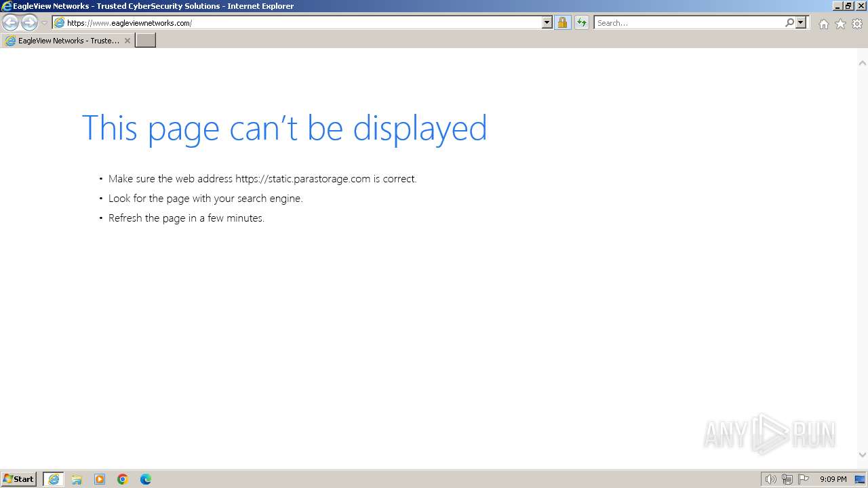This screenshot has height=488, width=868.
Task: Open the Windows Start menu
Action: 19,479
